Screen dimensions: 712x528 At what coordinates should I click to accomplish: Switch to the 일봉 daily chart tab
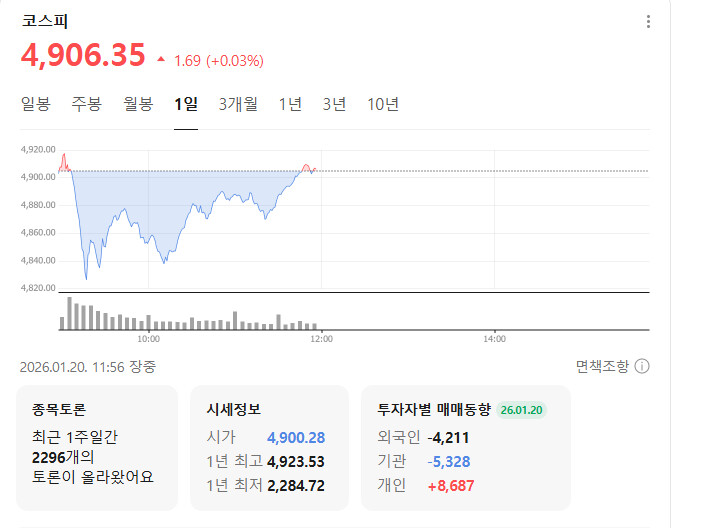tap(35, 104)
